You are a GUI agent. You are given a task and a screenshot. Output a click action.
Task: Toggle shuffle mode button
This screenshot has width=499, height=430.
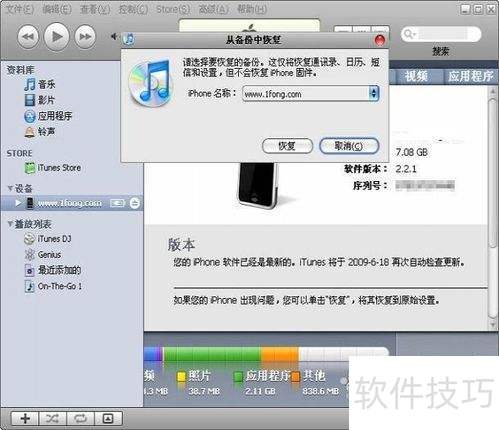[x=53, y=418]
